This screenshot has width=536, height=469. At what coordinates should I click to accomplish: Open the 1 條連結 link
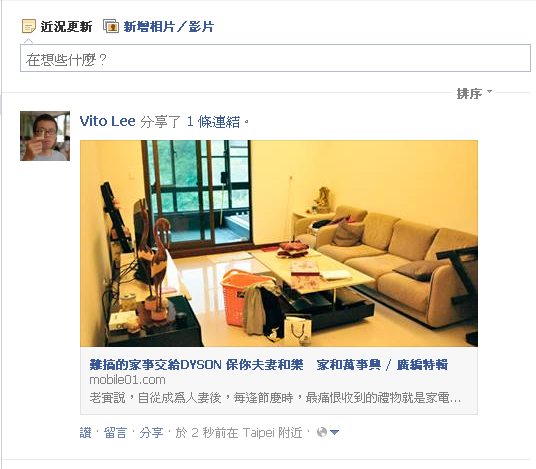213,122
